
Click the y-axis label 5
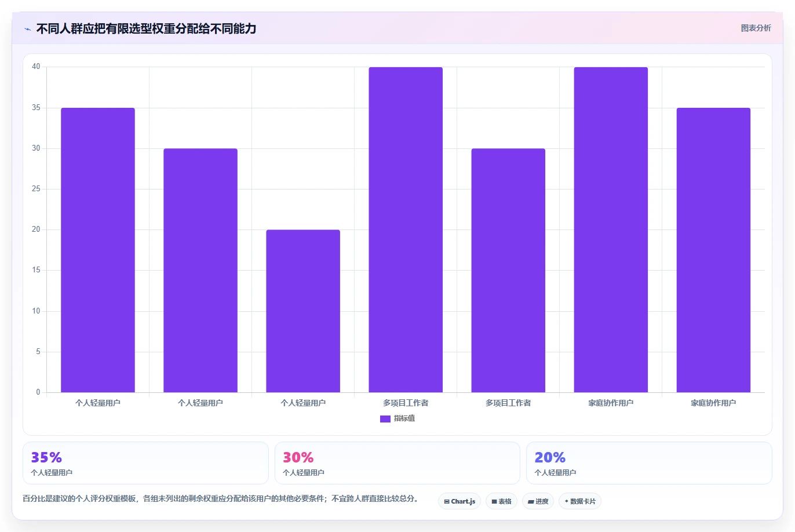(x=38, y=352)
